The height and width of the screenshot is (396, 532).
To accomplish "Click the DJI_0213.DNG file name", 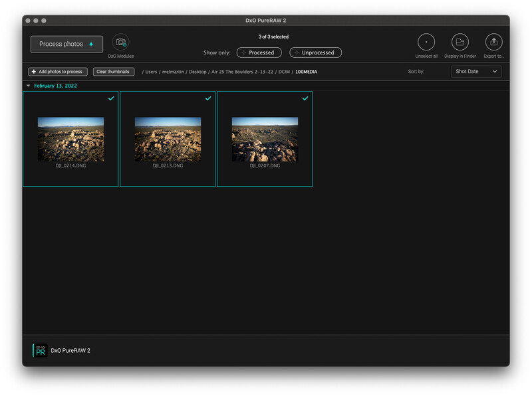I will click(x=168, y=166).
